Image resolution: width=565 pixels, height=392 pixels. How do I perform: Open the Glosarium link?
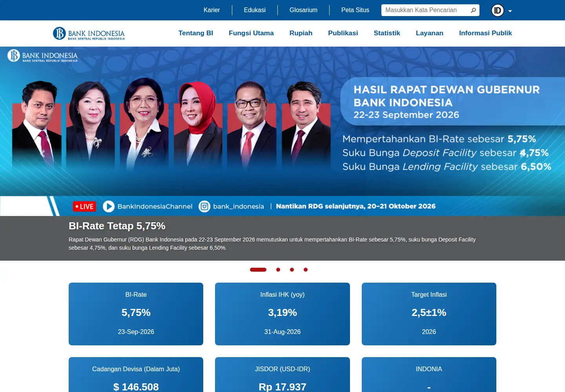tap(303, 10)
